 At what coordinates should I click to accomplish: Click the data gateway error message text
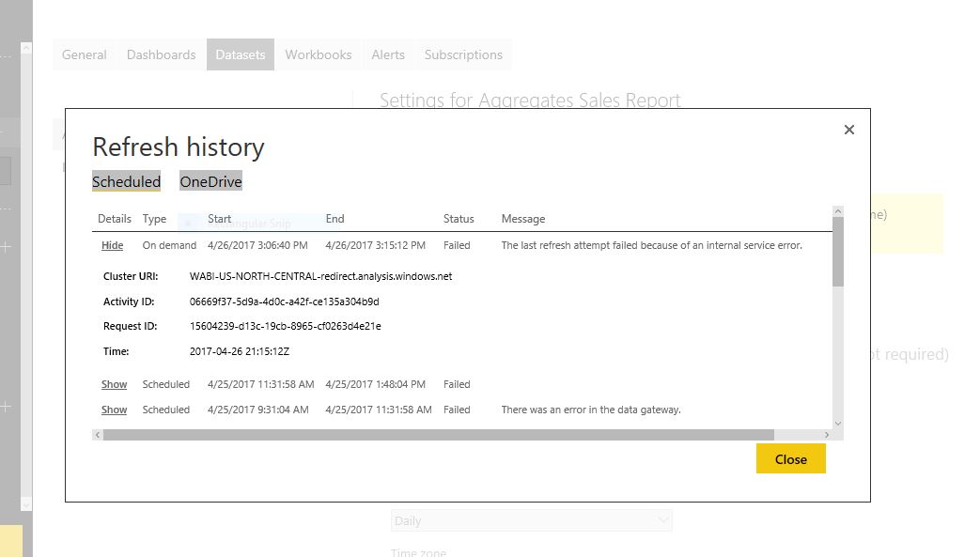tap(591, 410)
